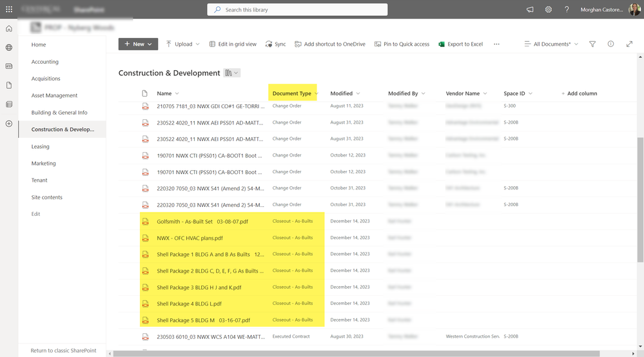The image size is (644, 357).
Task: Open the All Documents view switcher
Action: click(551, 44)
